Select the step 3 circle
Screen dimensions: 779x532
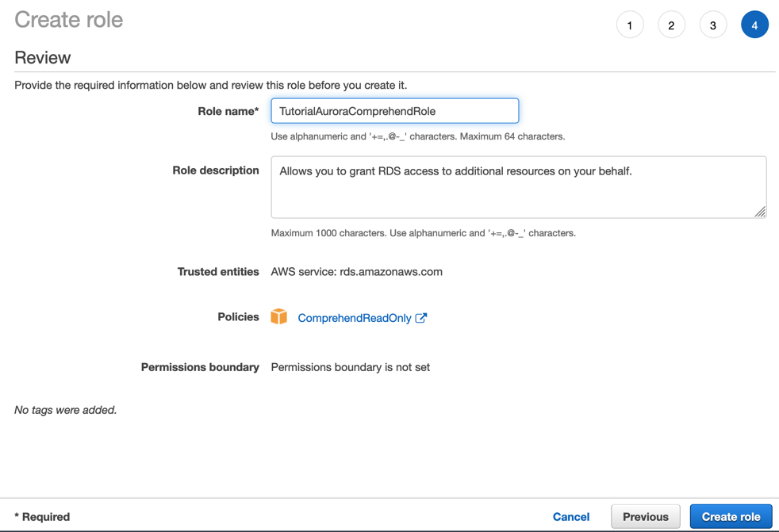click(713, 25)
